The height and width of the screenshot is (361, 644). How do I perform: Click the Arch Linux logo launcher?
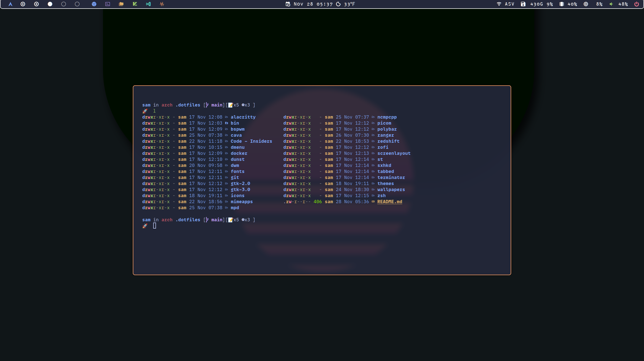10,4
